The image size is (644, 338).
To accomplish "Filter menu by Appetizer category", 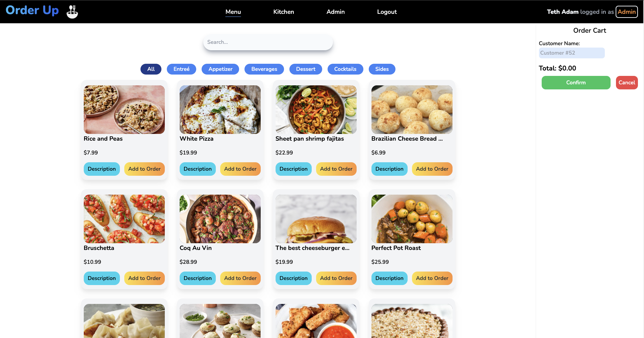I will (x=220, y=69).
